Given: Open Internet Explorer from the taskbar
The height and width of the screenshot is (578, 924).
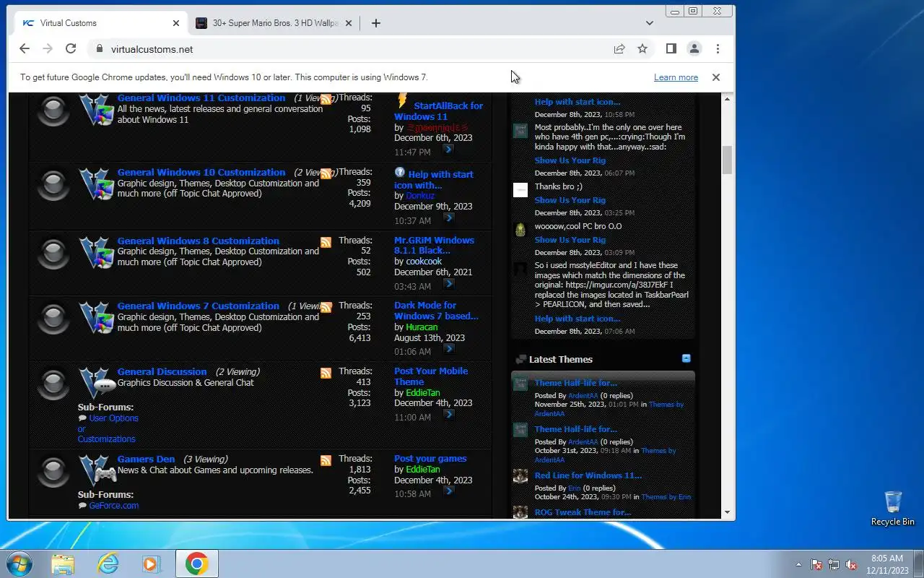Looking at the screenshot, I should tap(108, 564).
